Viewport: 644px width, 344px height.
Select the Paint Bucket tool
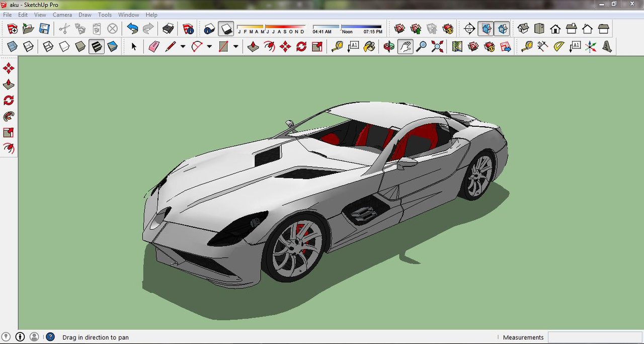pos(369,47)
